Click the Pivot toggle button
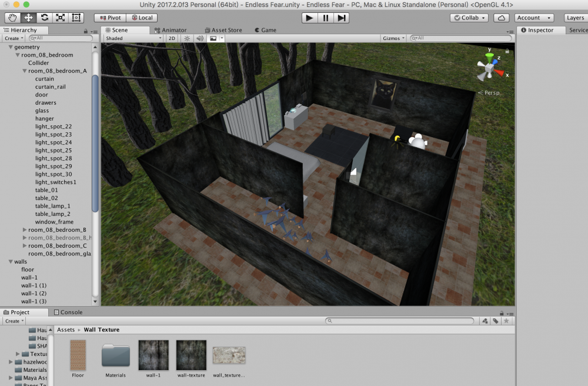This screenshot has height=386, width=588. [110, 18]
